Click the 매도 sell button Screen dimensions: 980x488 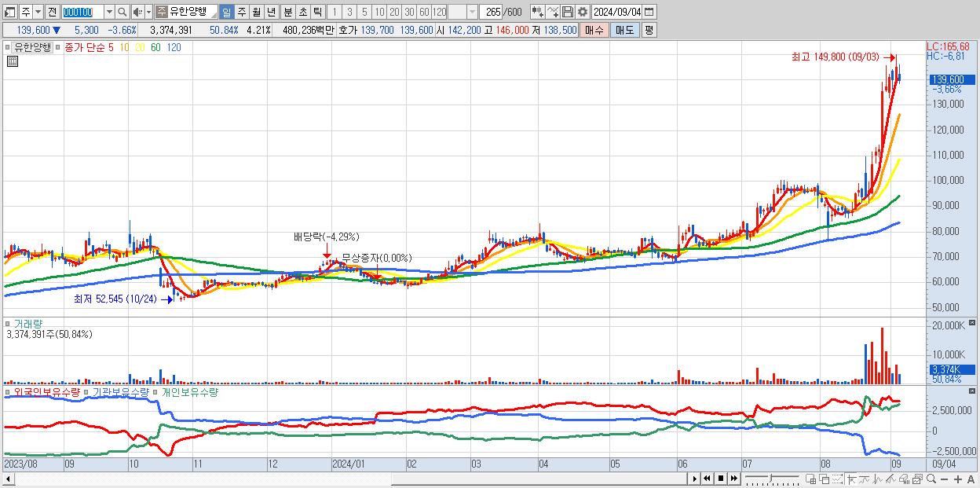625,30
